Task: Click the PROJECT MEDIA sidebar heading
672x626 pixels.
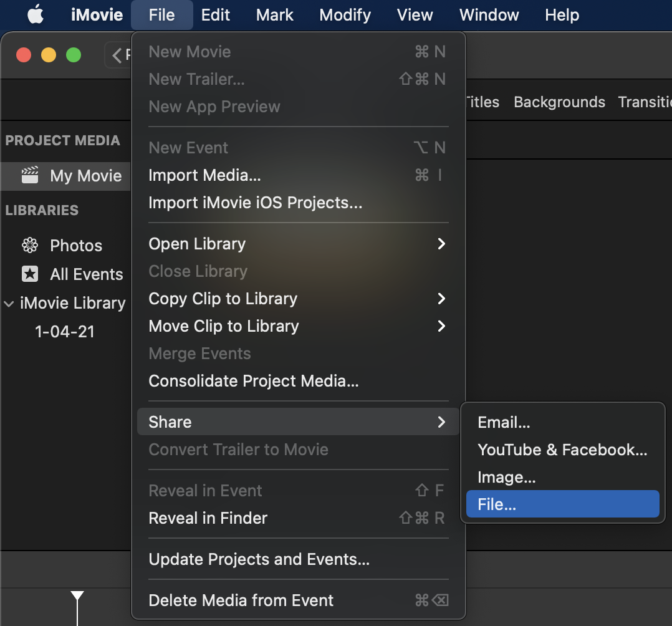Action: click(x=62, y=141)
